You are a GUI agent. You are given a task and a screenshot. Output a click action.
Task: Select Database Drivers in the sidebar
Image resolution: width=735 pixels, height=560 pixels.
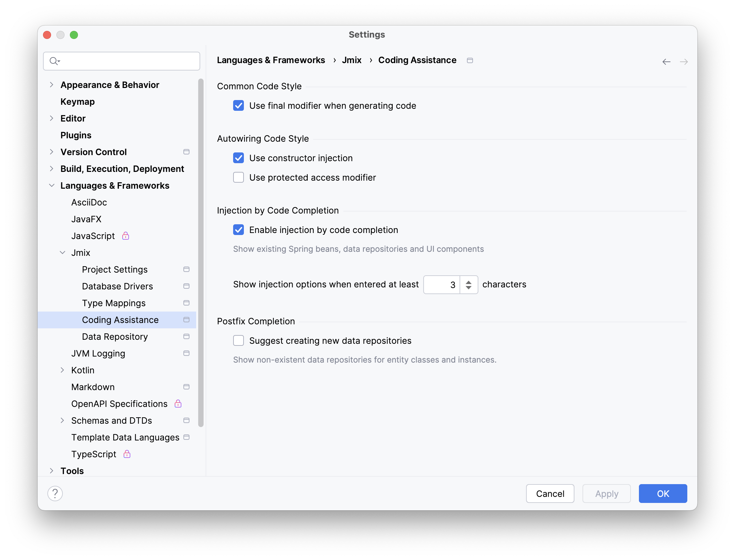click(x=117, y=286)
